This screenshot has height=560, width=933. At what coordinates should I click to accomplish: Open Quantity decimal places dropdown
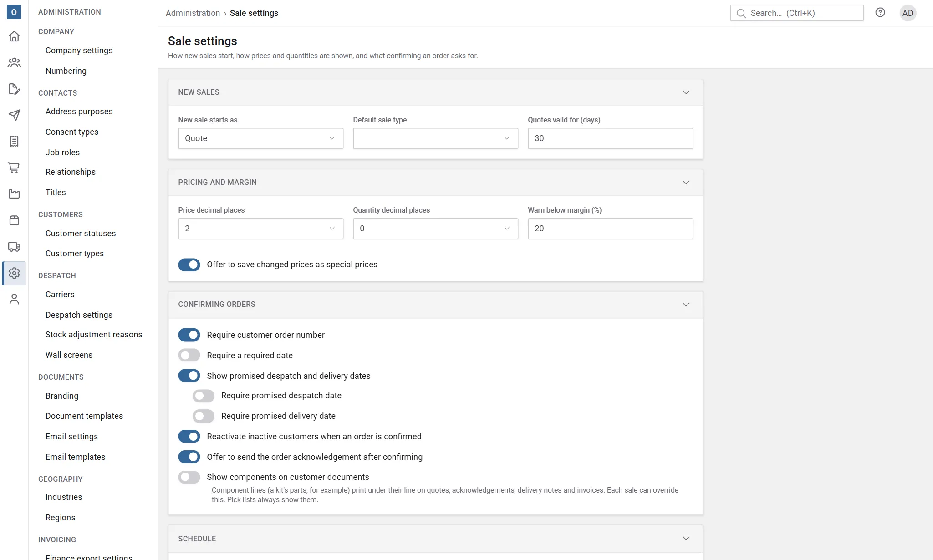(435, 229)
